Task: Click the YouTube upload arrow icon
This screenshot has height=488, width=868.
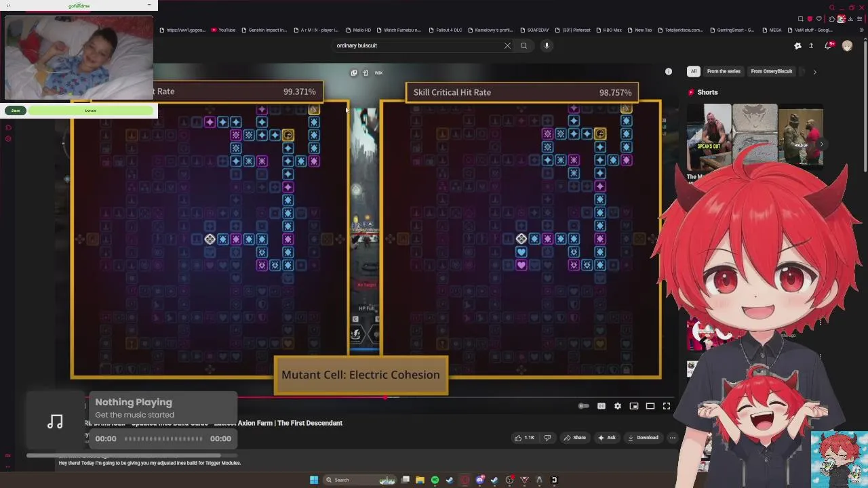Action: click(811, 45)
